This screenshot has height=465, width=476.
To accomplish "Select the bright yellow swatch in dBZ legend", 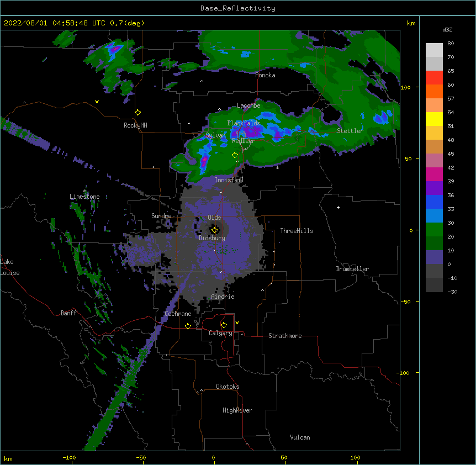I will 434,119.
